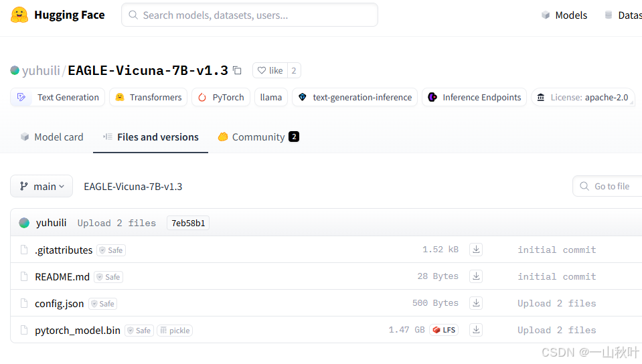642x364 pixels.
Task: Select the Transformers tag
Action: pos(148,98)
